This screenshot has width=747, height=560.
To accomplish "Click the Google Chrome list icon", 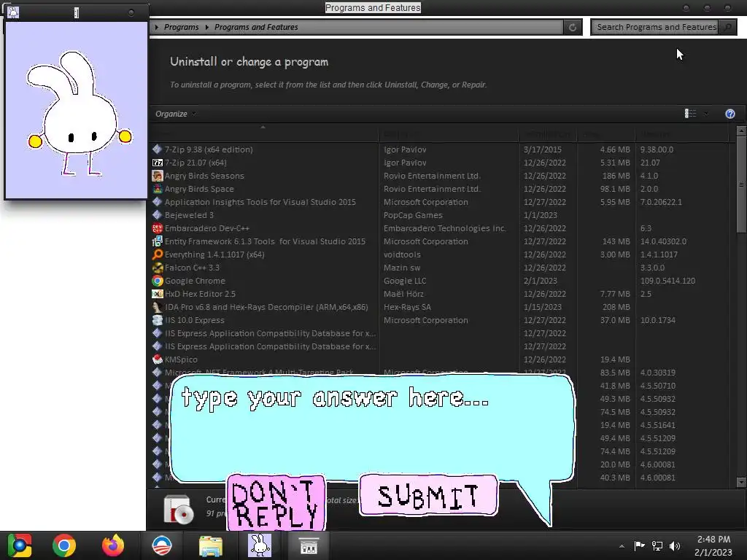I will coord(158,281).
